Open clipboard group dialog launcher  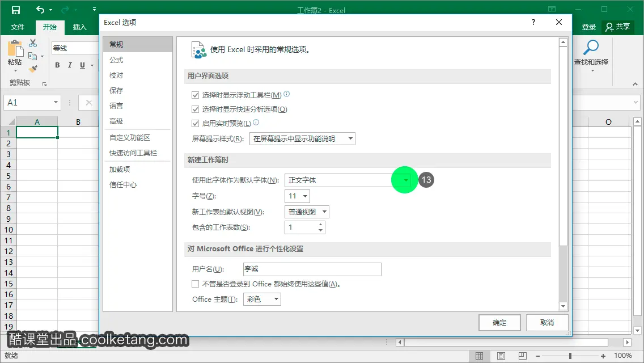44,85
